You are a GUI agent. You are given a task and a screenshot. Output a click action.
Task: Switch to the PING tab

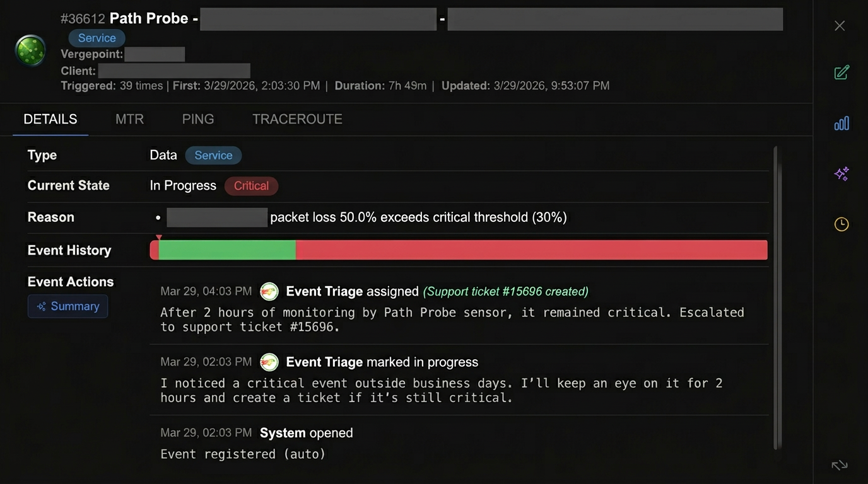coord(197,119)
